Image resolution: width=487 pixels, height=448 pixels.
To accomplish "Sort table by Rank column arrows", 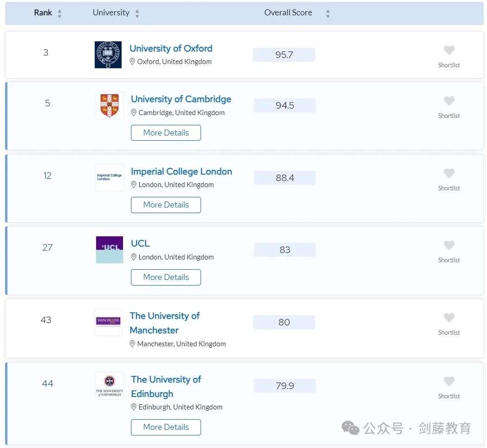I will click(59, 13).
